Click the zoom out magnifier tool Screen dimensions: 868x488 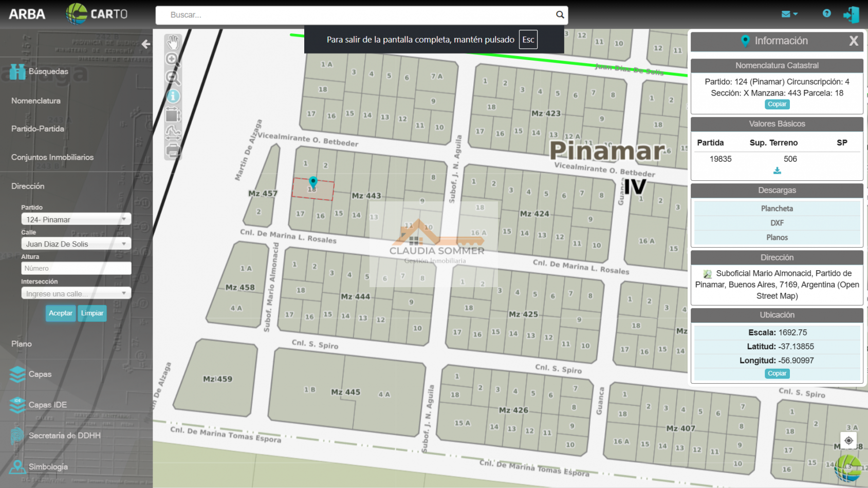click(x=173, y=78)
